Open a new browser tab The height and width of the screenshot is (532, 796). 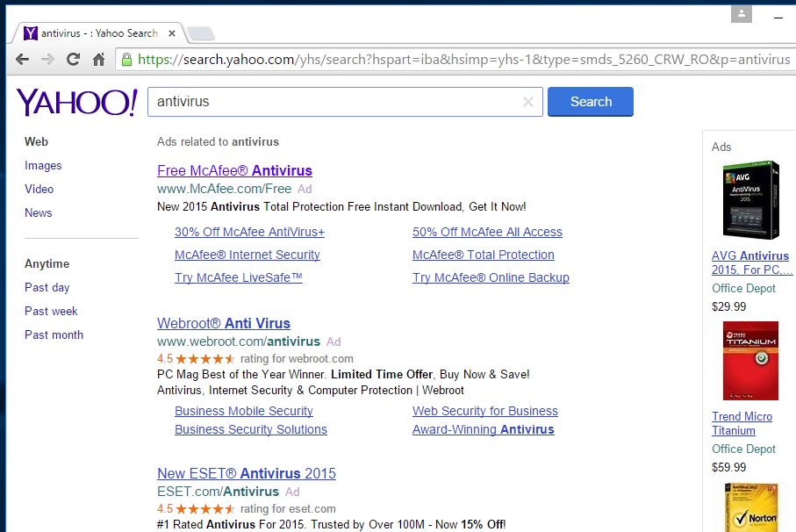point(201,34)
